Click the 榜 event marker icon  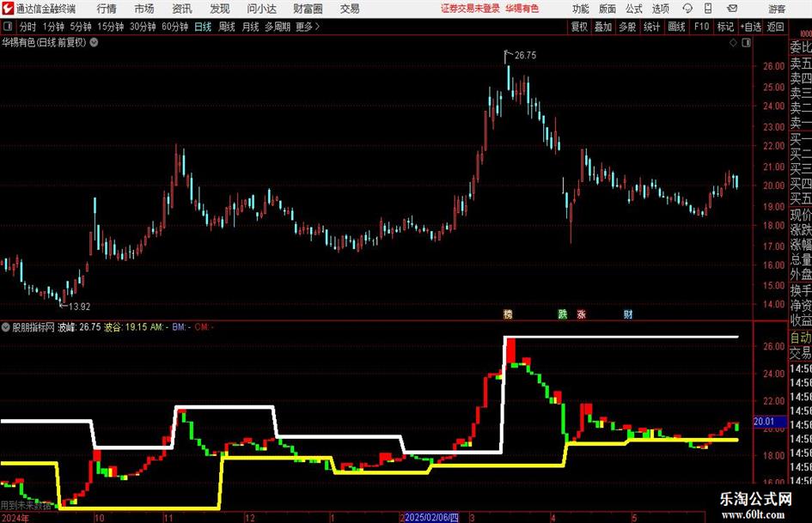(x=508, y=313)
